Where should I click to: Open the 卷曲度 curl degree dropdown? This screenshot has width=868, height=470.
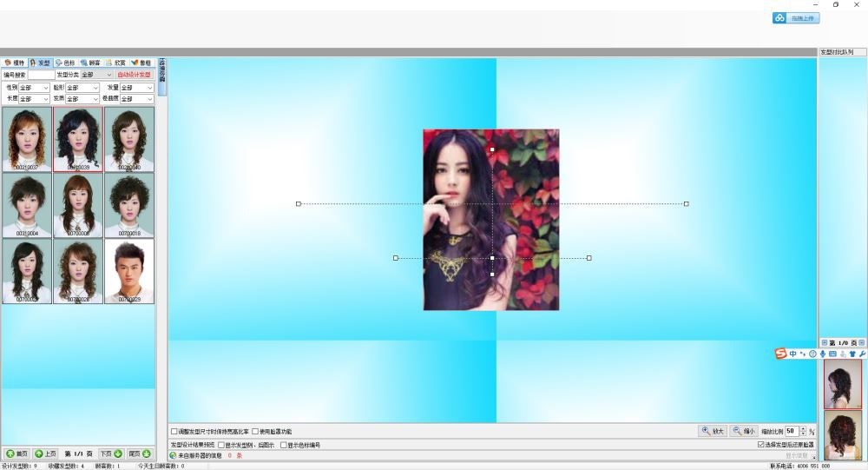[137, 99]
